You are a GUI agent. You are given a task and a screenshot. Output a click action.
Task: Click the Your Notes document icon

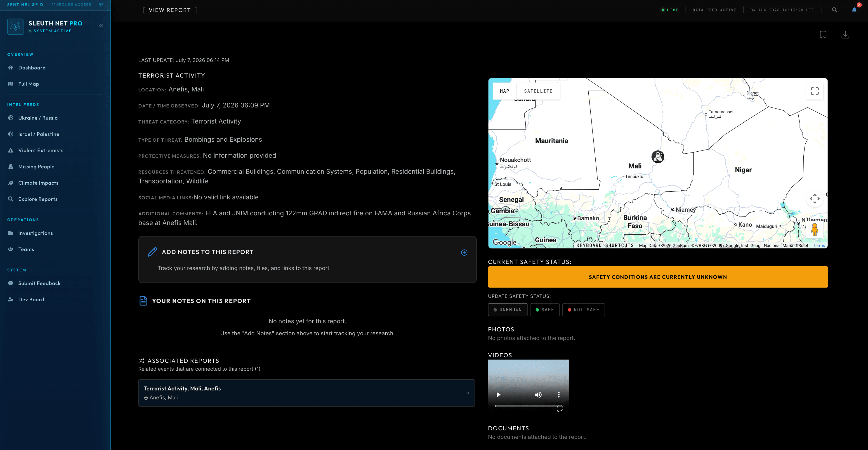tap(143, 301)
